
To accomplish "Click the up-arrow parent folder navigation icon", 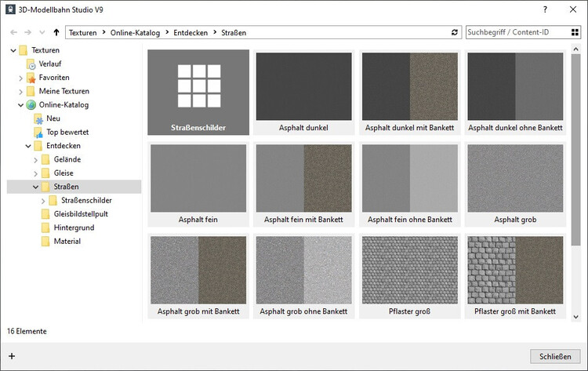I will pyautogui.click(x=56, y=33).
